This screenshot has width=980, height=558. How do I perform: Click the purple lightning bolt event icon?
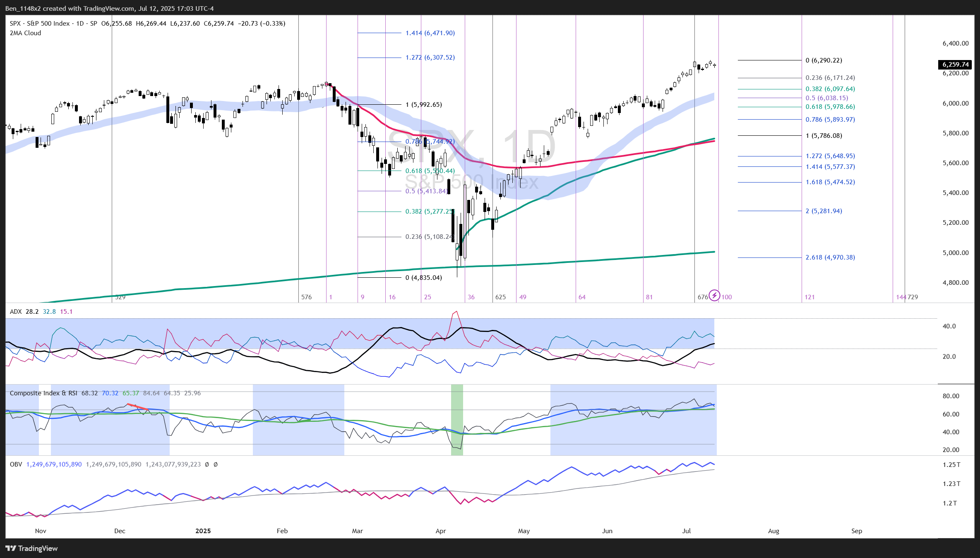[x=714, y=296]
